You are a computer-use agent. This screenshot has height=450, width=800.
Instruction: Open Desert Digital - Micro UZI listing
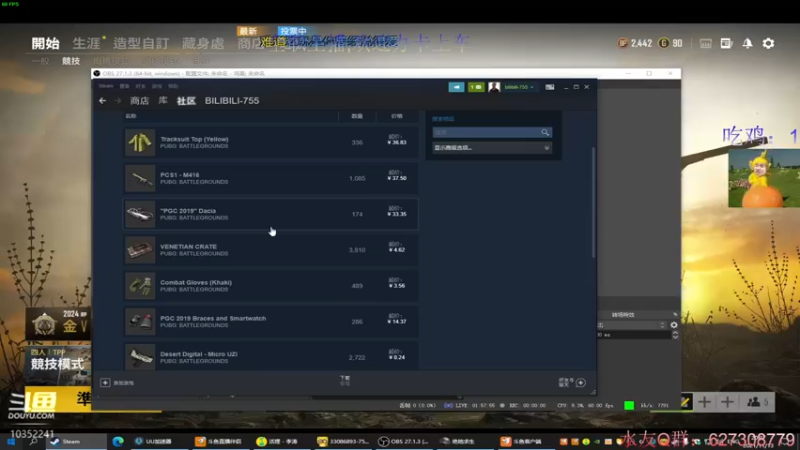point(270,356)
